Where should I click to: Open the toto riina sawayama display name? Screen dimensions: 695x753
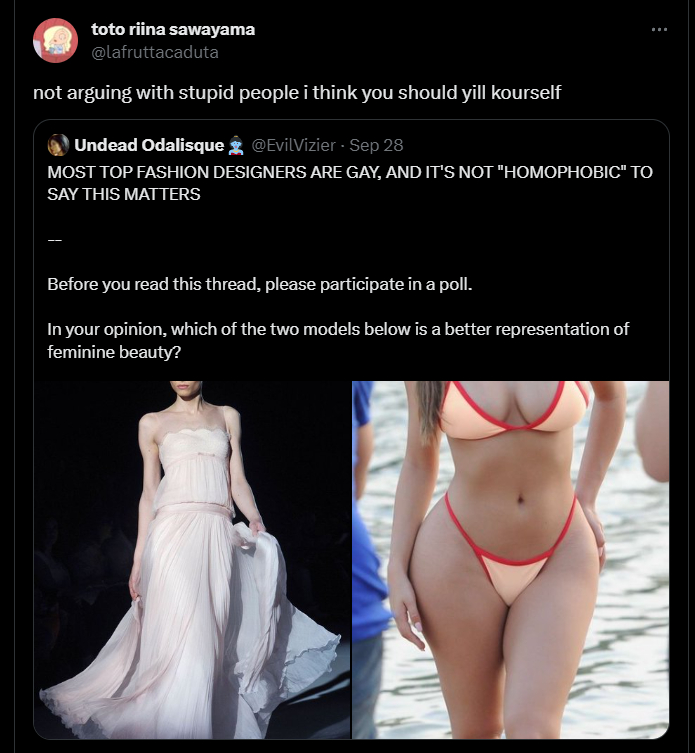(173, 29)
